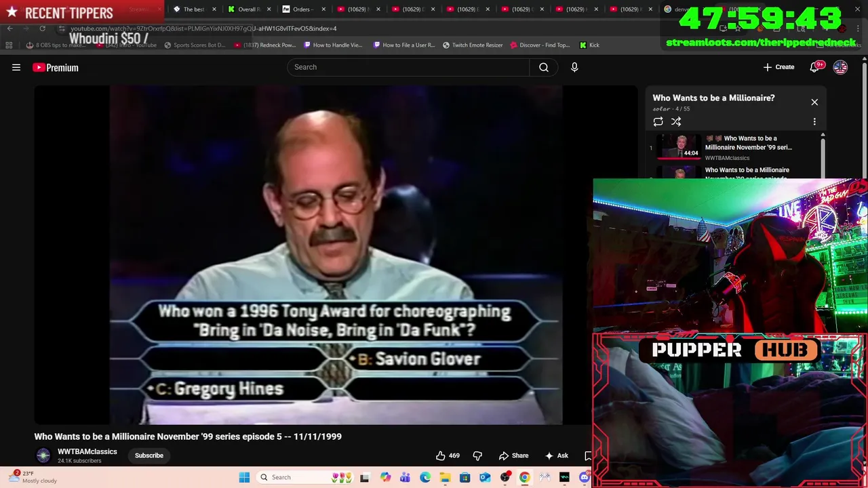Switch to the 'Overall R' Kick tab

point(245,9)
